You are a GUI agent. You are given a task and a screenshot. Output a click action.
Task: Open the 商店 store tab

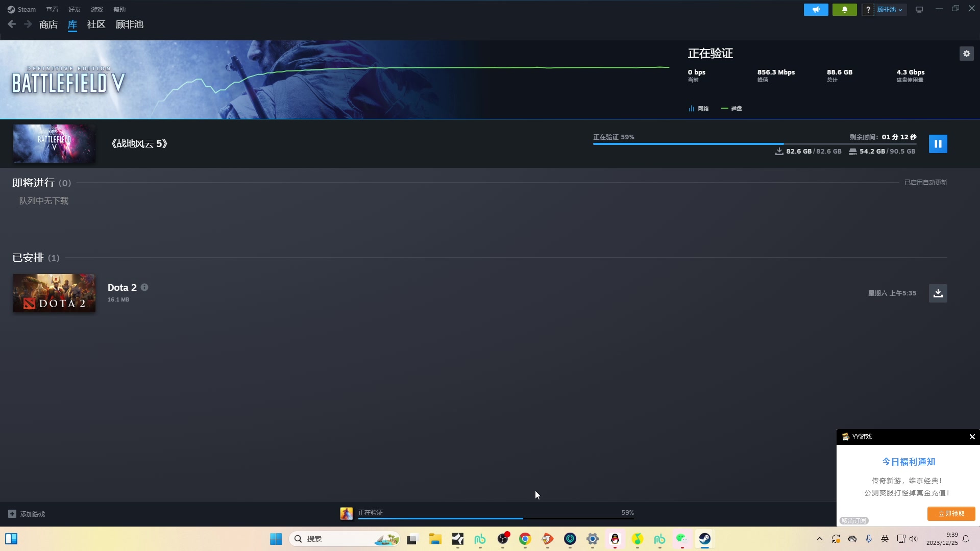pos(48,24)
